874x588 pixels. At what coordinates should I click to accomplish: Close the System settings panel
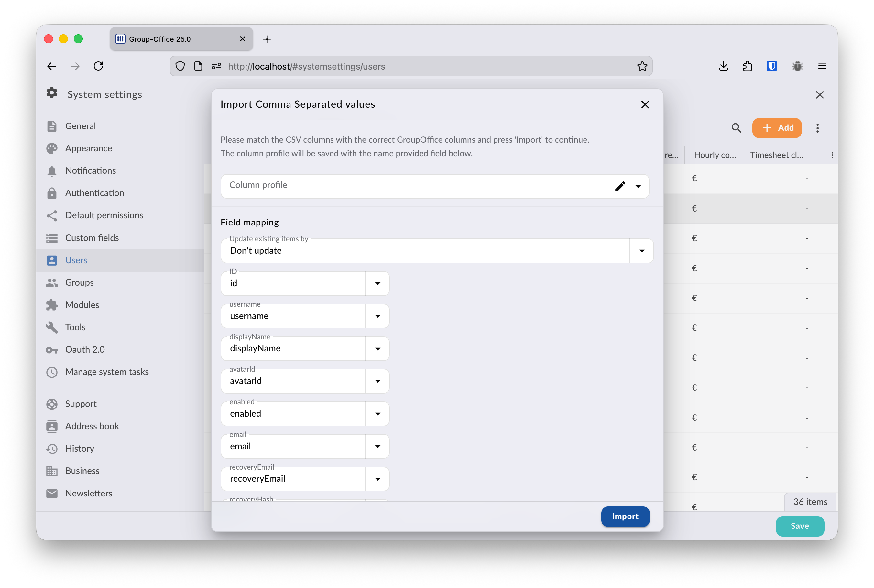[820, 95]
